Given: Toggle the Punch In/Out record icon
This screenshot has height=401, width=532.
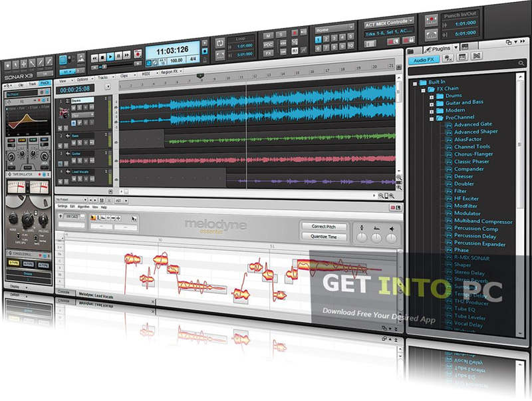Looking at the screenshot, I should tap(431, 20).
